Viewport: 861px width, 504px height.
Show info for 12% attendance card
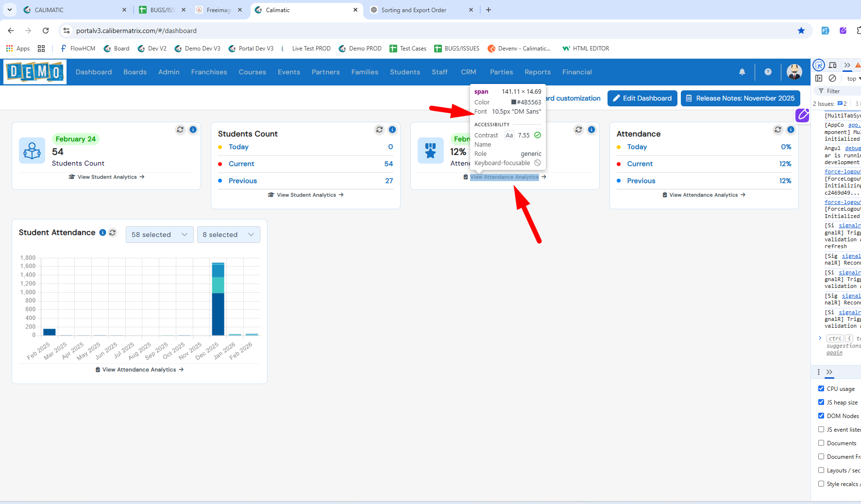coord(591,130)
